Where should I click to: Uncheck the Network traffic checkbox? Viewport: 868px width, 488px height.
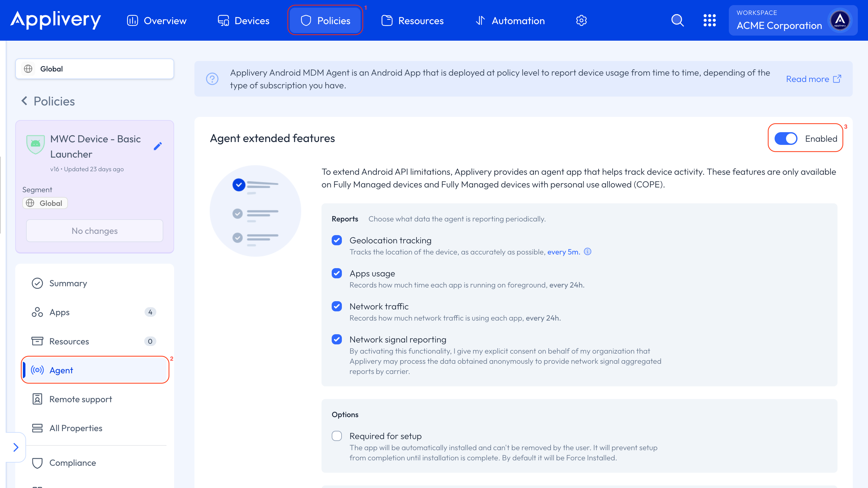point(336,306)
